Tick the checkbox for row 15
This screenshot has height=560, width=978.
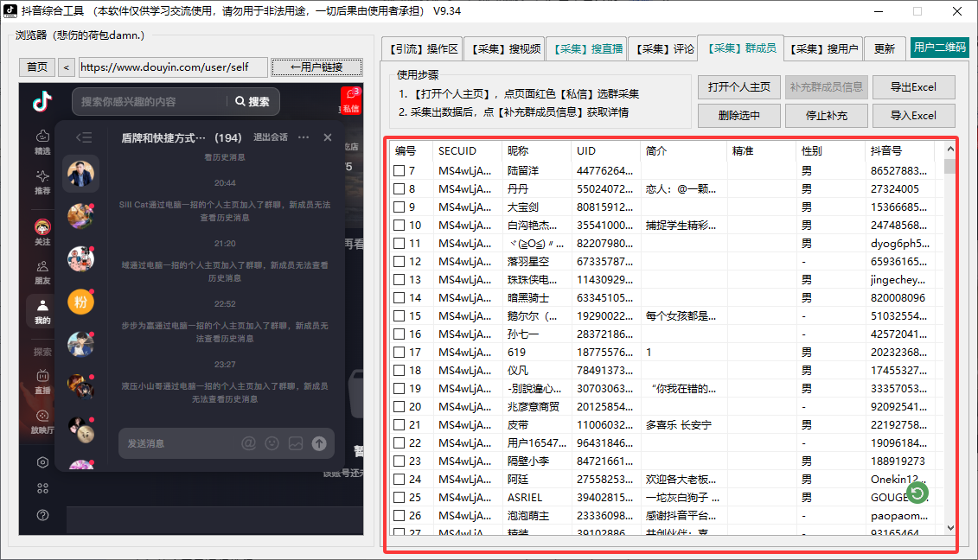(x=399, y=316)
